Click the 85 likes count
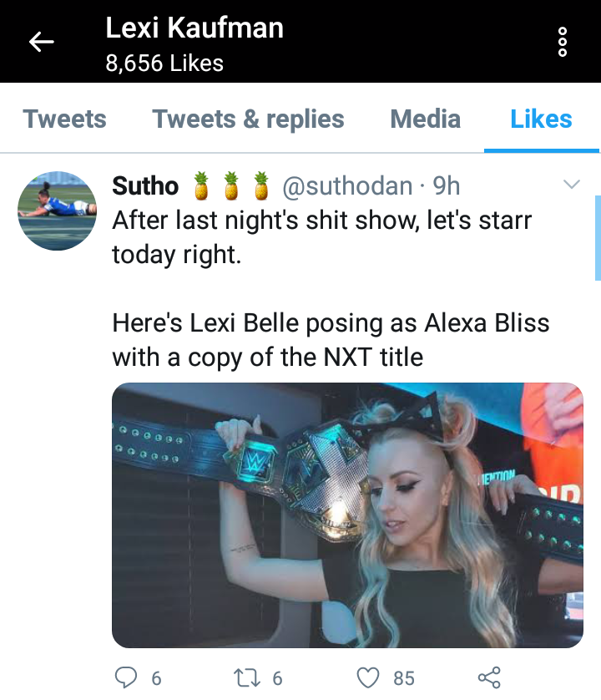Screen dimensions: 601x700 (404, 678)
